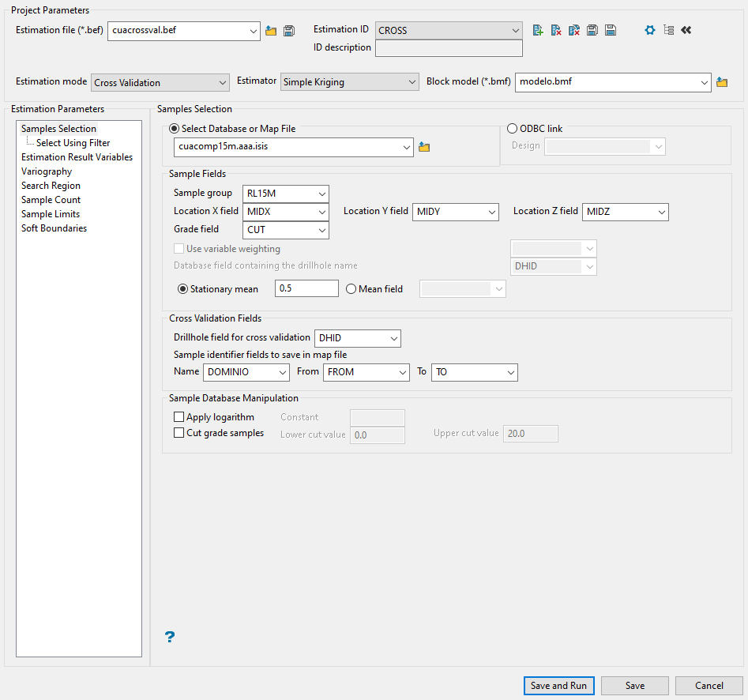Expand the Grade field dropdown showing CUT
The width and height of the screenshot is (748, 700).
pos(286,230)
